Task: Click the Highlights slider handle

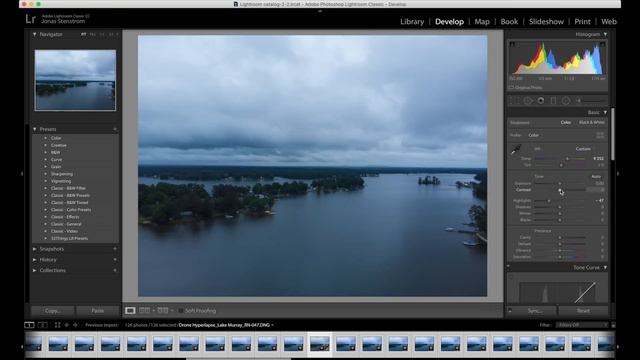Action: (x=549, y=201)
